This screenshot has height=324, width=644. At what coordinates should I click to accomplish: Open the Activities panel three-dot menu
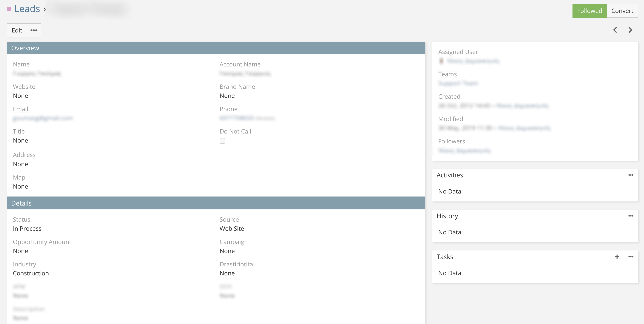(x=630, y=175)
